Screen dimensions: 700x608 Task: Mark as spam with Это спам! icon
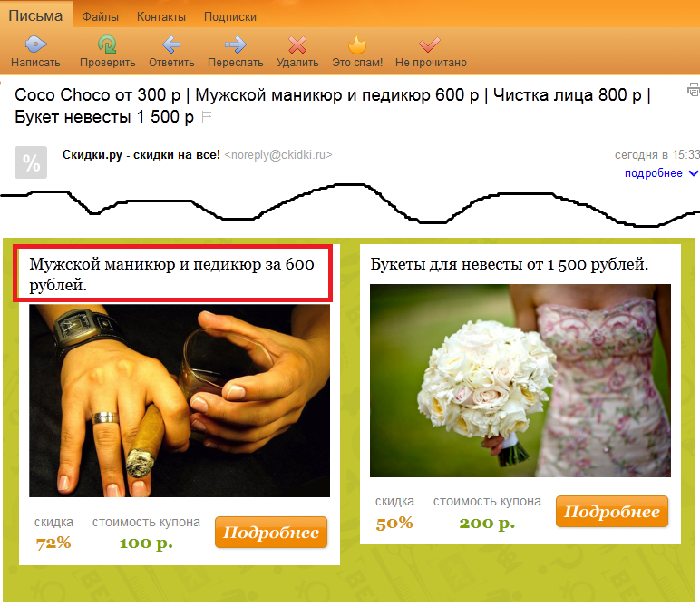click(x=357, y=44)
